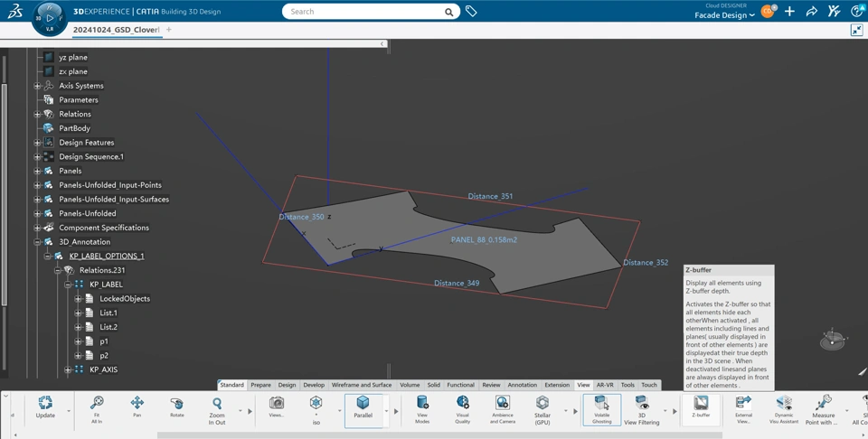Viewport: 868px width, 439px height.
Task: Click the robot view orientation widget
Action: point(833,340)
